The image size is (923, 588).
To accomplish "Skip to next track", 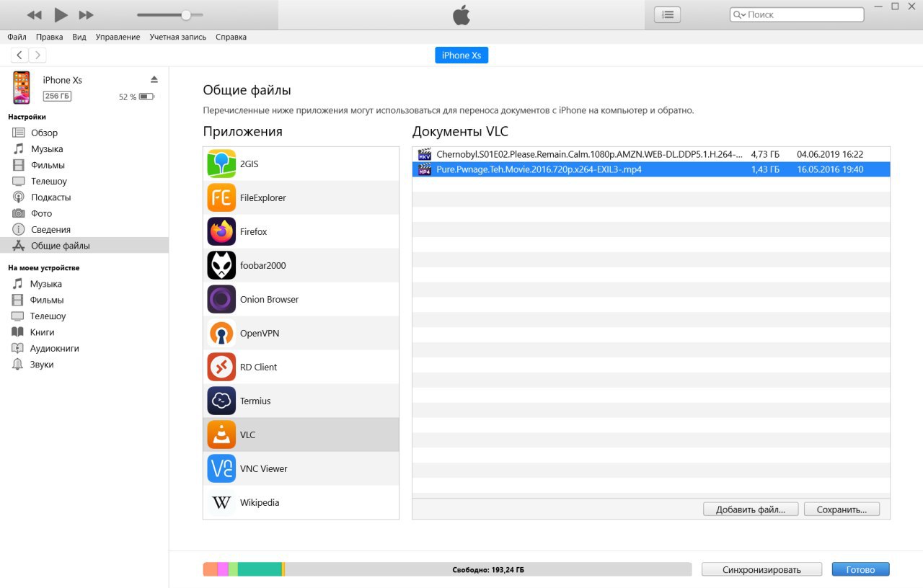I will (86, 15).
